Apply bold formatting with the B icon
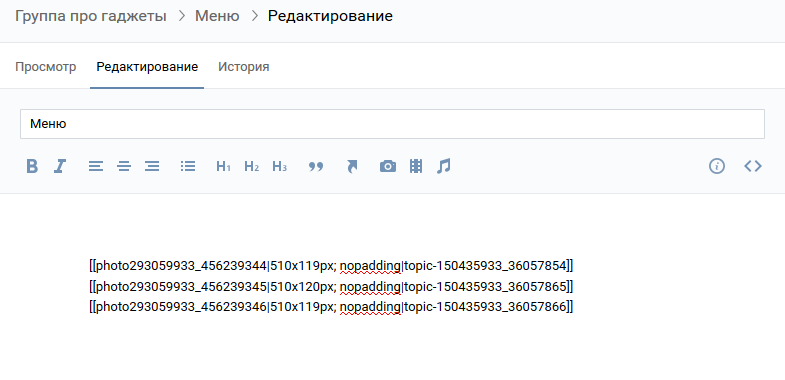Screen dimensions: 785x380 32,166
